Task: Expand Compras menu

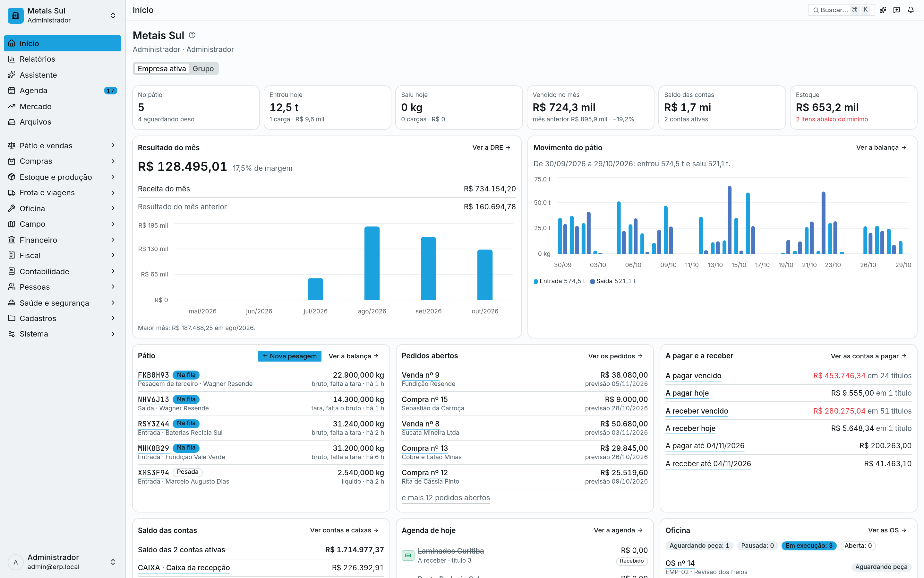Action: [63, 161]
